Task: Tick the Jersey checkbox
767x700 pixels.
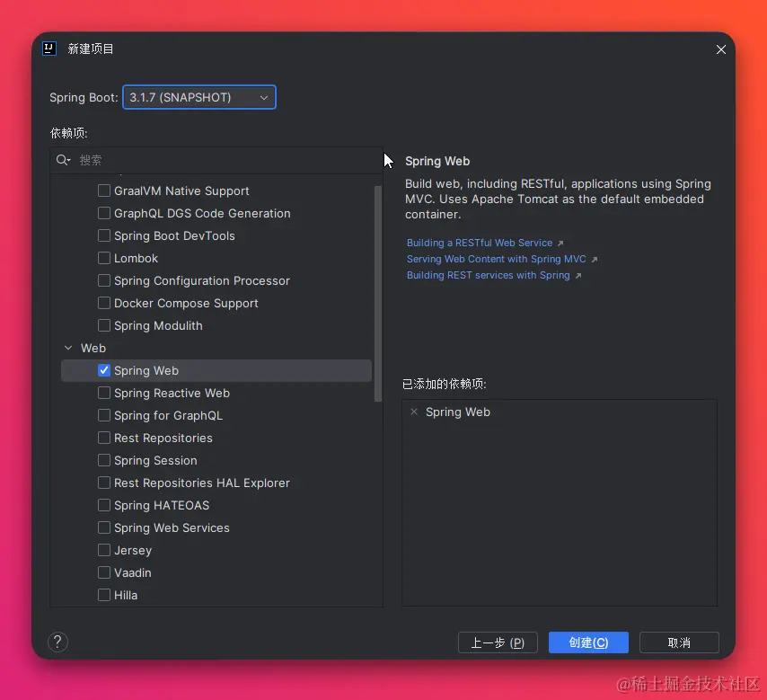Action: (x=103, y=551)
